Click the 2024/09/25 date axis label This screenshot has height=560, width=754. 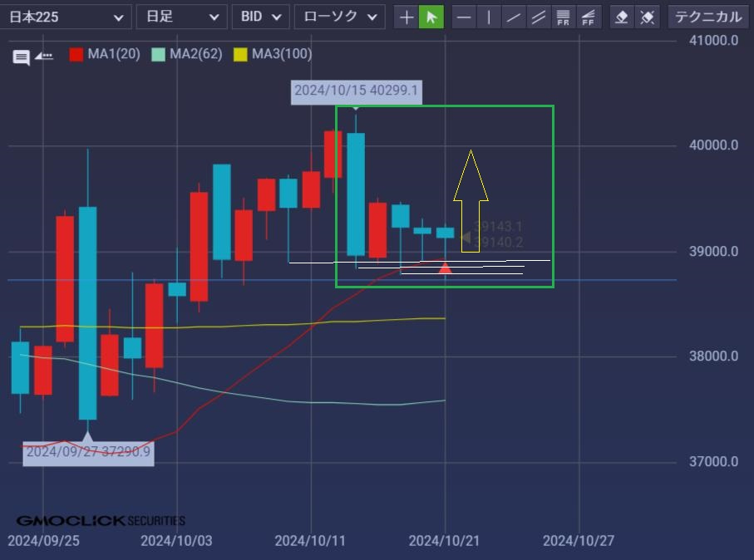click(43, 541)
